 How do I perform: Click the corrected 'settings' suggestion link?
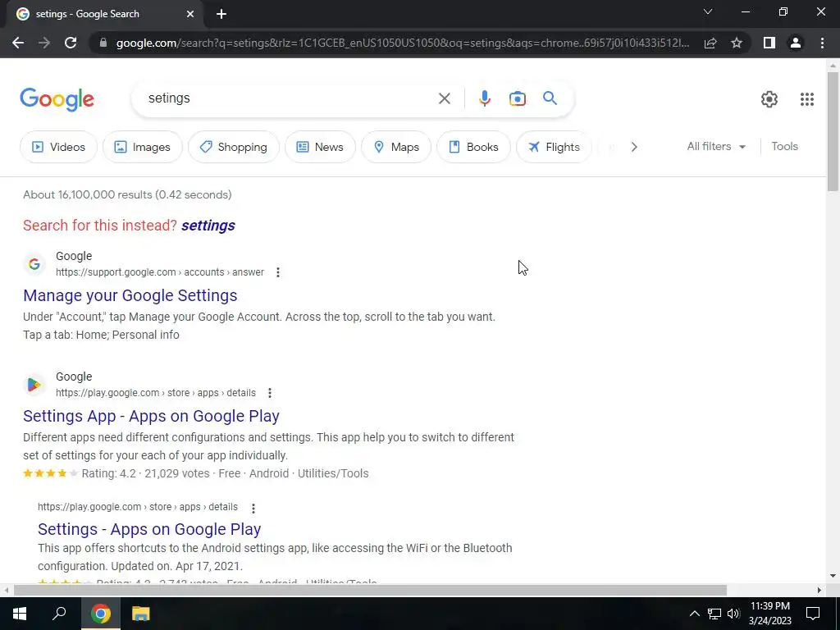[x=208, y=226]
